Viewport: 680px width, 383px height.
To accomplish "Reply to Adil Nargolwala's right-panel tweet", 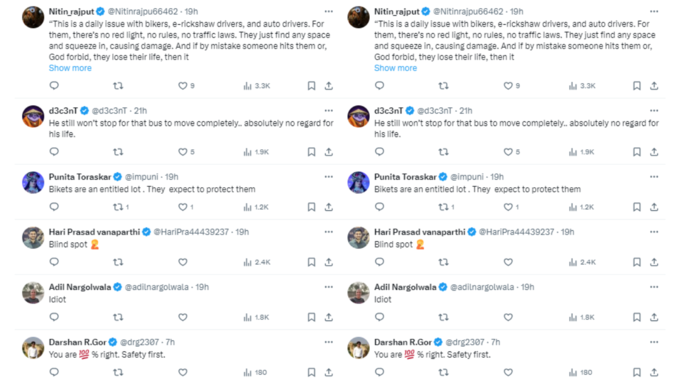I will [x=379, y=317].
